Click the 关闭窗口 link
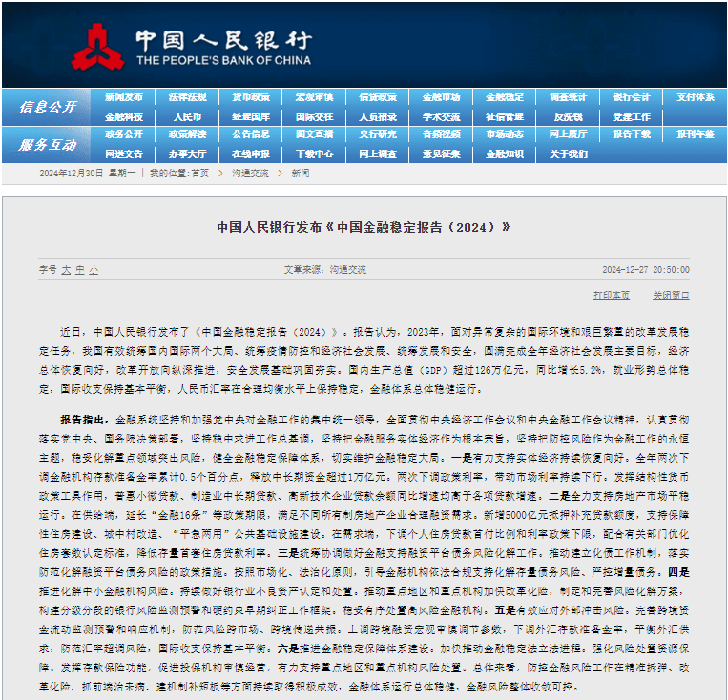Screen dimensions: 728x700 [x=671, y=296]
